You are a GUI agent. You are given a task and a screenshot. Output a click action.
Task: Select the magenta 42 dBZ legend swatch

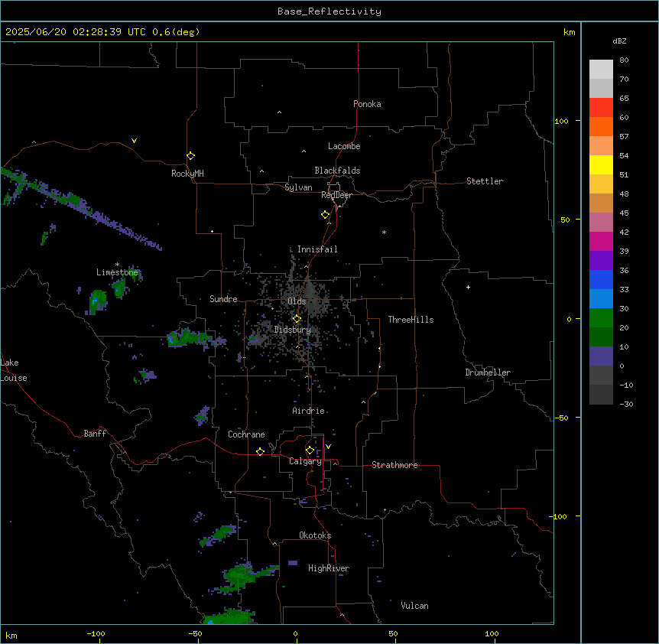601,241
